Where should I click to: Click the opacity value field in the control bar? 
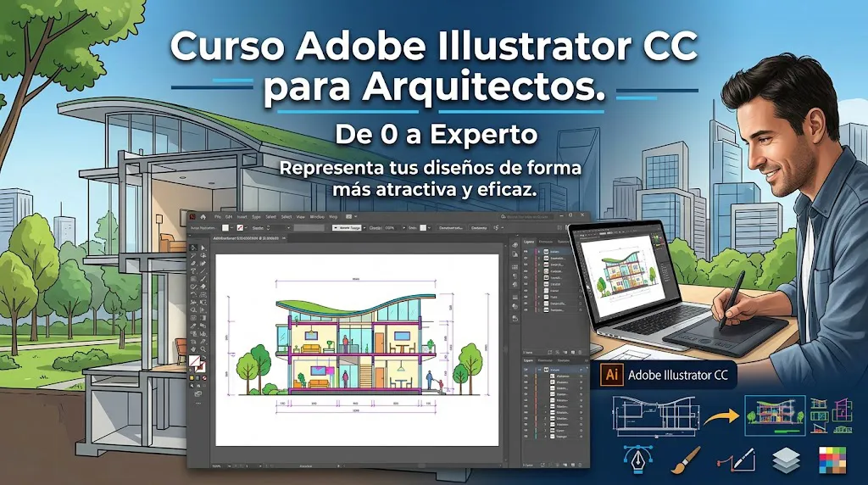[392, 227]
